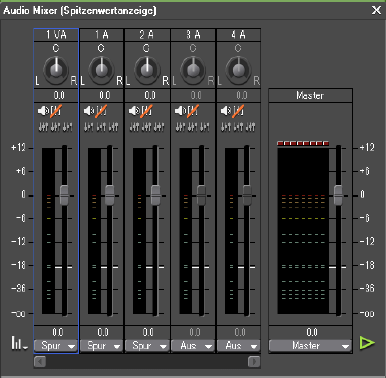
Task: Open the 4 A Aus mode dropdown
Action: [x=238, y=346]
